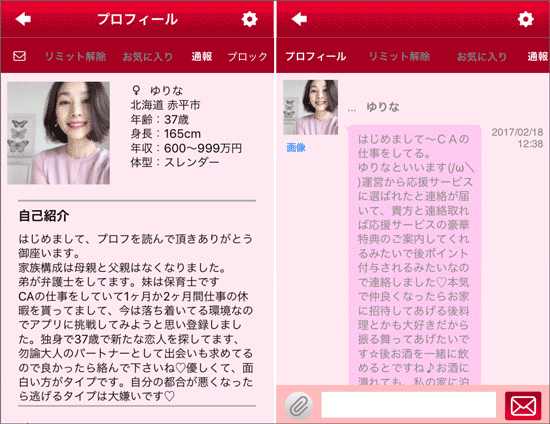Viewport: 550px width, 424px height.
Task: Tap the 身長：165cm line
Action: pos(166,134)
